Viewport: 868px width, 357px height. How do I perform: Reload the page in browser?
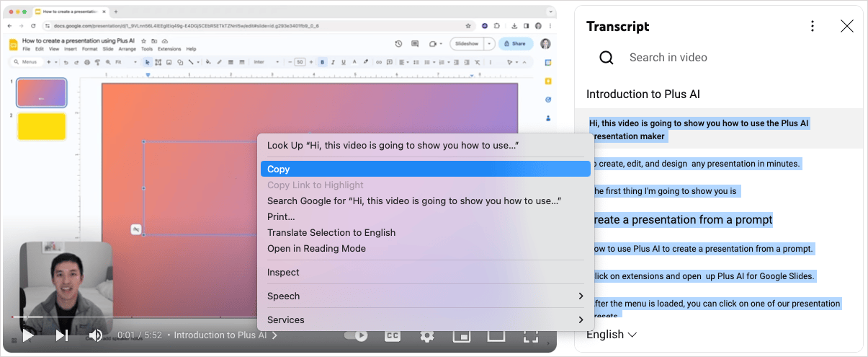point(33,25)
